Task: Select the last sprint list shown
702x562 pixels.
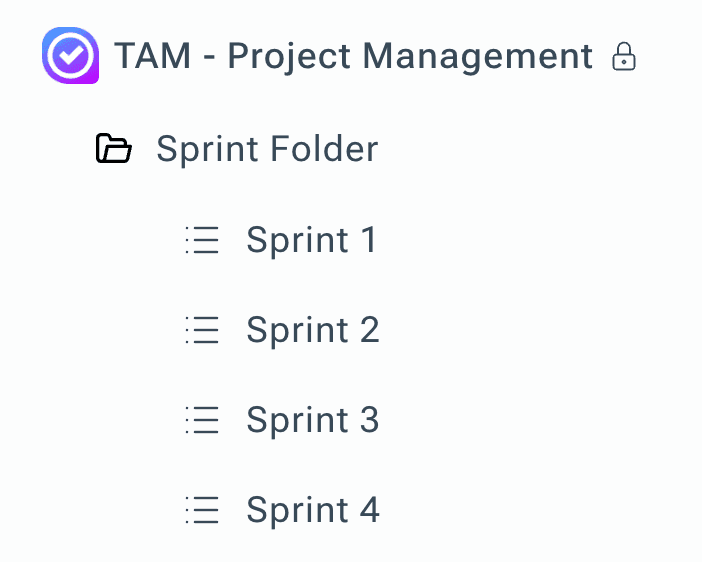Action: click(312, 510)
